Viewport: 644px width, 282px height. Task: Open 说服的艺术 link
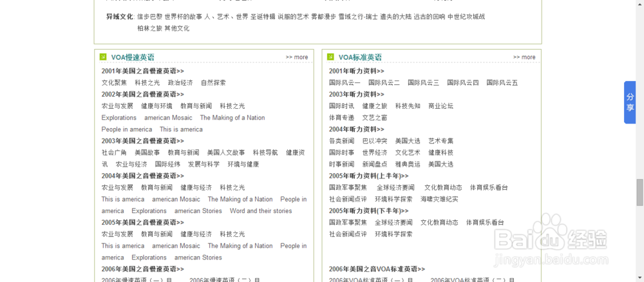pos(293,17)
